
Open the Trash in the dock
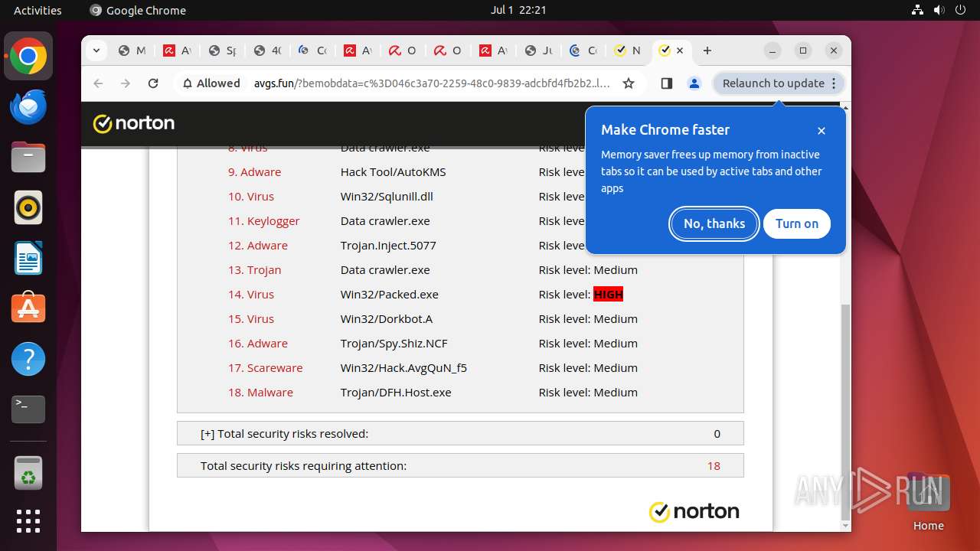[28, 474]
